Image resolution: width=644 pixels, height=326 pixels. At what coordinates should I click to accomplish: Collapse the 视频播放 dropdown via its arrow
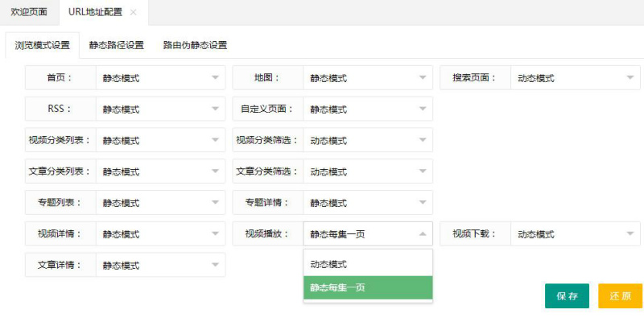[x=423, y=234]
